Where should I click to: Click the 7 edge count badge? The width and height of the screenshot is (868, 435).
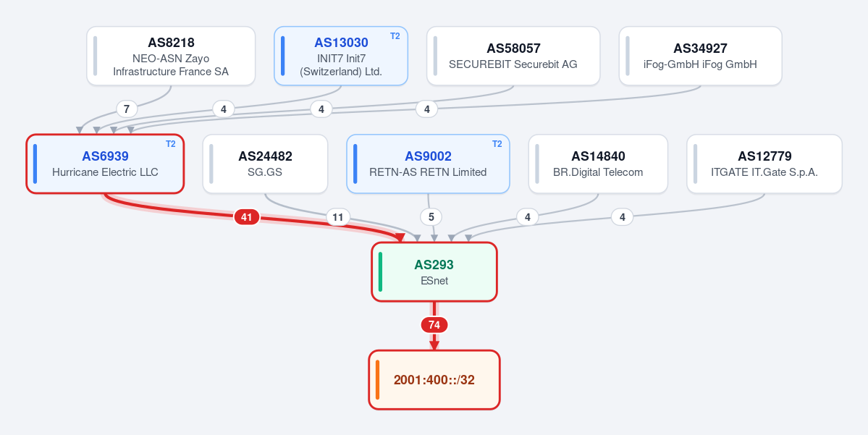pos(127,109)
